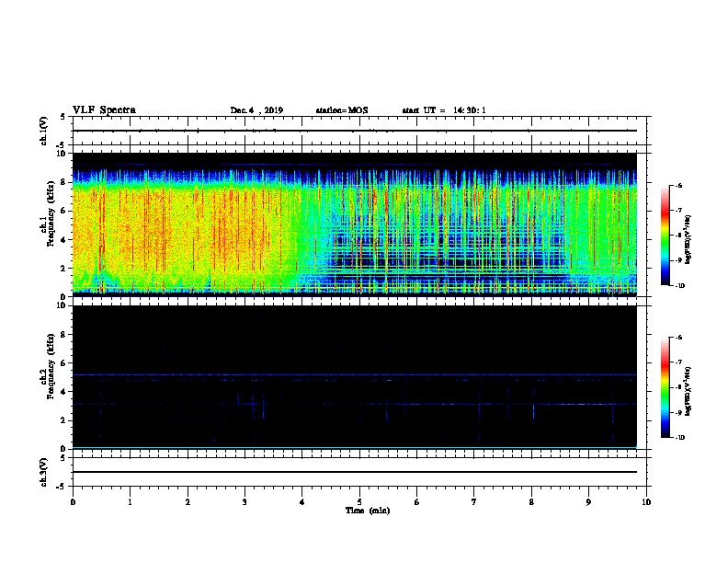Click the time axis tick label '8'

[531, 501]
